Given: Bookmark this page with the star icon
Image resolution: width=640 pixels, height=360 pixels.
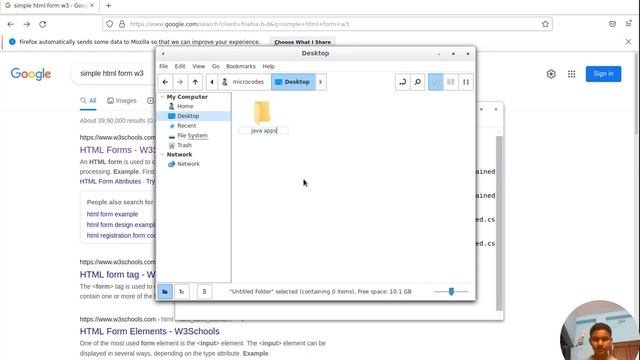Looking at the screenshot, I should 545,24.
